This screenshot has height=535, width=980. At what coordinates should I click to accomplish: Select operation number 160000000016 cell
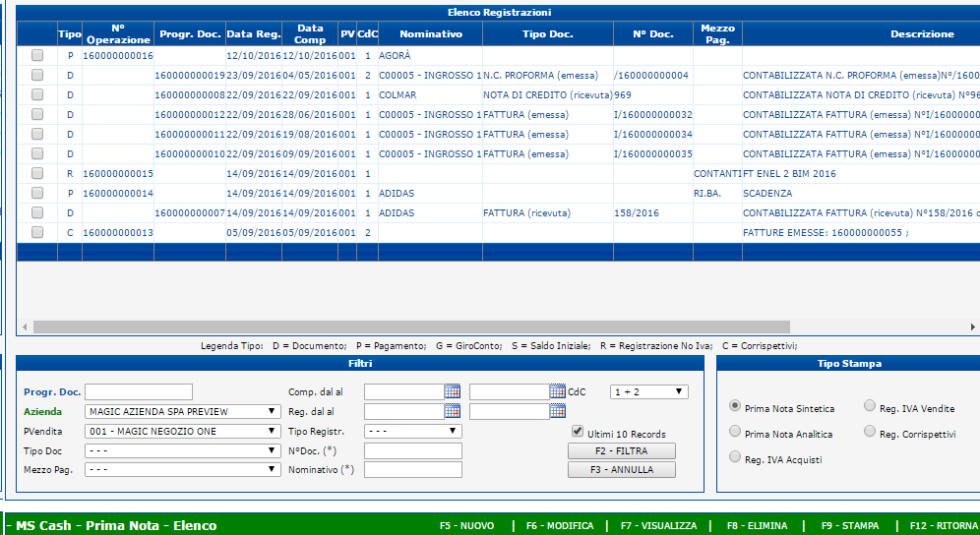pyautogui.click(x=118, y=56)
